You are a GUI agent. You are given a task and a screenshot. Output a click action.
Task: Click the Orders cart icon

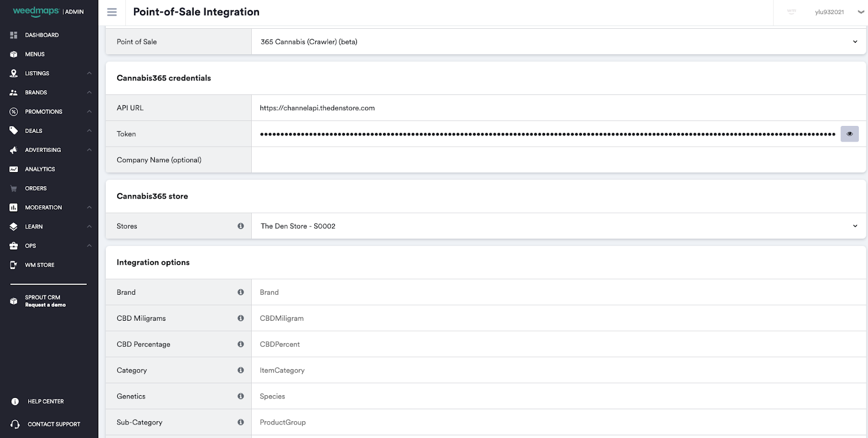(x=13, y=188)
